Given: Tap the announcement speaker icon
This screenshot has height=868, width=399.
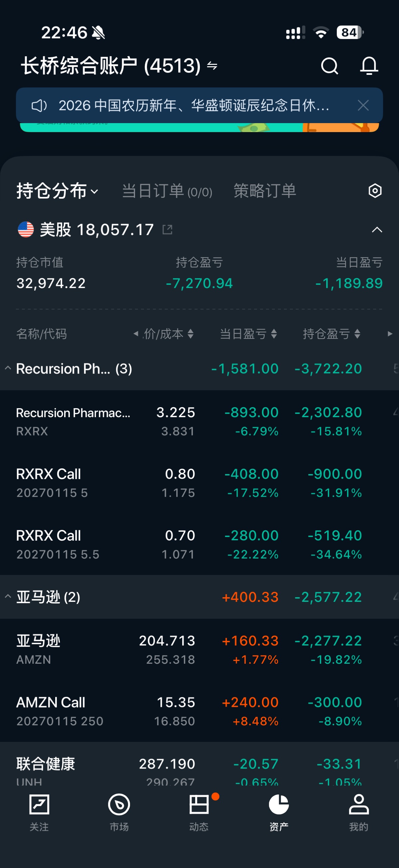Looking at the screenshot, I should [39, 106].
